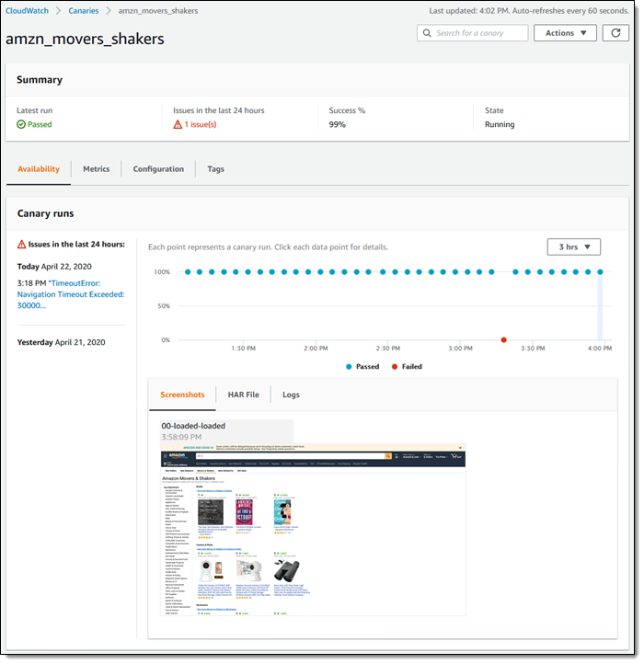The image size is (644, 664).
Task: Click the Failed legend red dot
Action: coord(394,366)
